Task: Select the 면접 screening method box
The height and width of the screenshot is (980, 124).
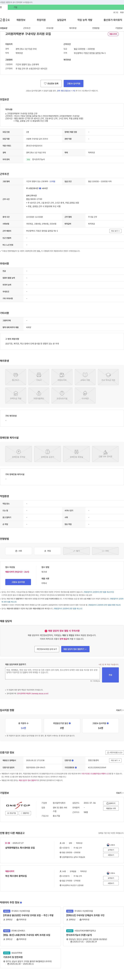Action: click(x=47, y=551)
